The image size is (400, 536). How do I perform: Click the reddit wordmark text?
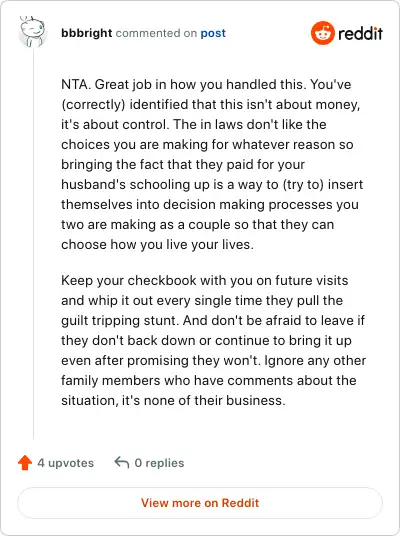click(360, 33)
